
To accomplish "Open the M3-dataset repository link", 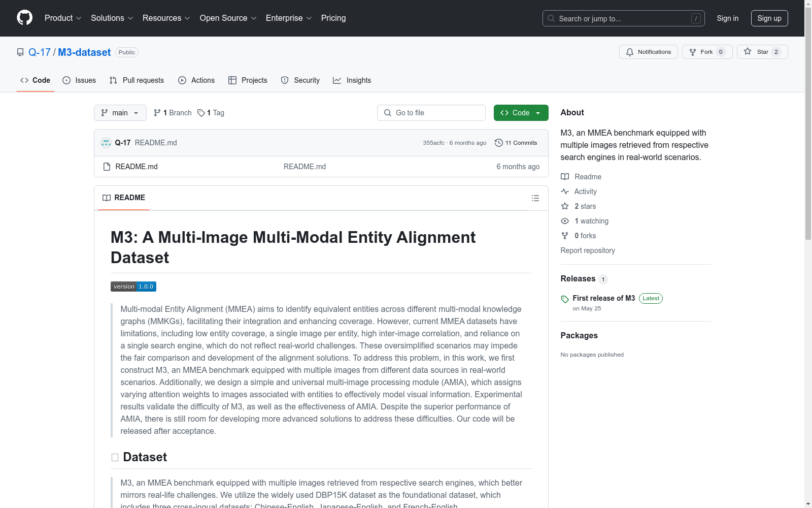I will (x=84, y=52).
